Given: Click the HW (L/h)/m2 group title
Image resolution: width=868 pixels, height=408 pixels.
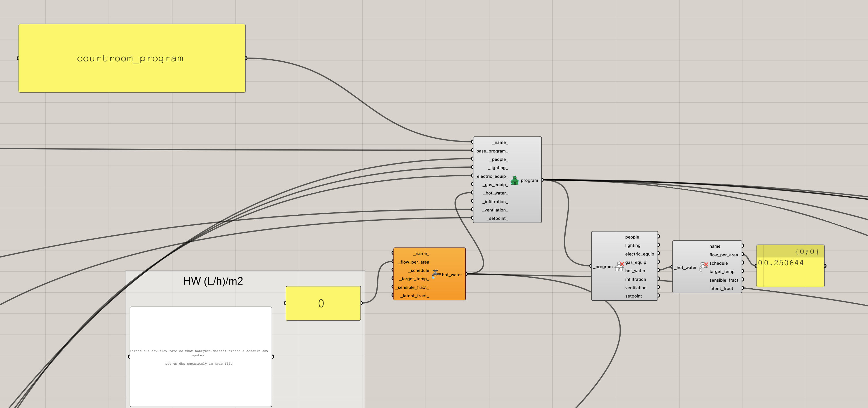Looking at the screenshot, I should tap(213, 281).
